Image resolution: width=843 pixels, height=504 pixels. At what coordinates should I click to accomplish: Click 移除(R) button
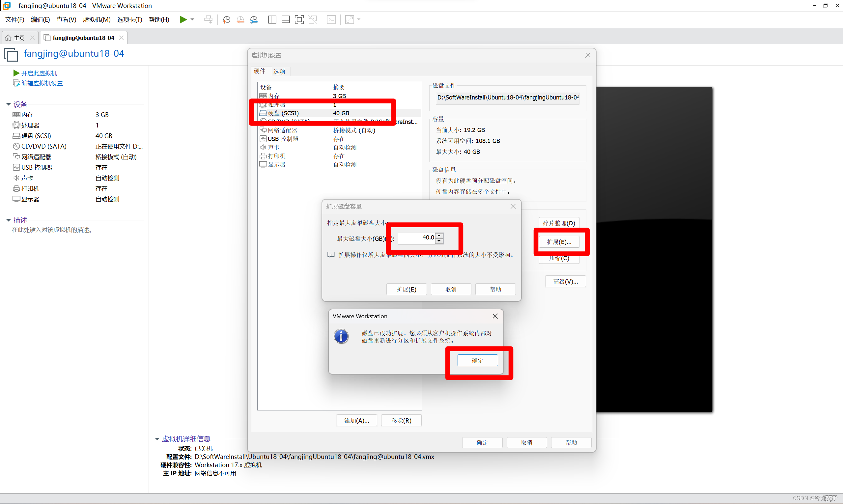point(401,420)
